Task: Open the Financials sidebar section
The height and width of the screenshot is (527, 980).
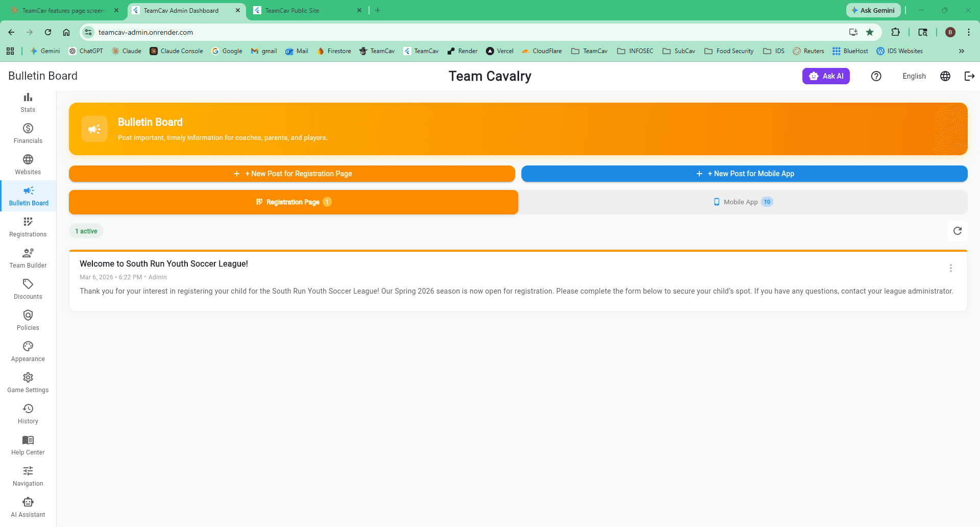Action: click(28, 133)
